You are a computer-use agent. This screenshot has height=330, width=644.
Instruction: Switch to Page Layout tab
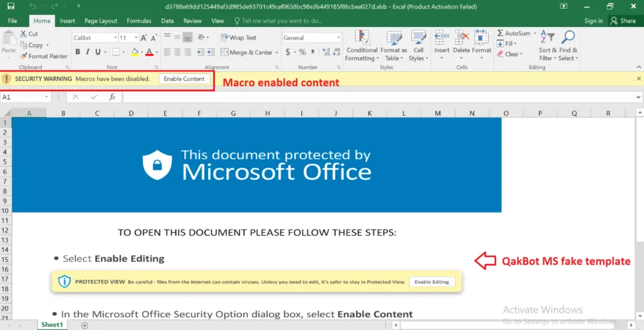tap(101, 21)
